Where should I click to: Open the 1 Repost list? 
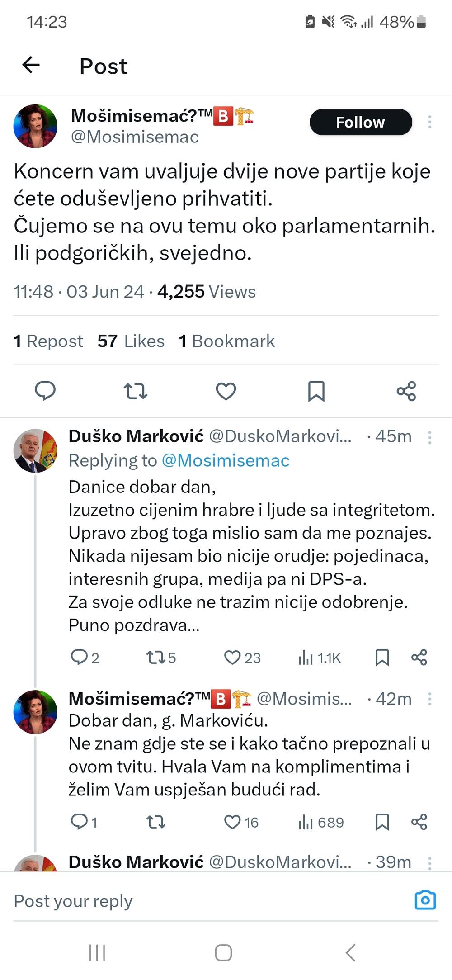tap(48, 341)
